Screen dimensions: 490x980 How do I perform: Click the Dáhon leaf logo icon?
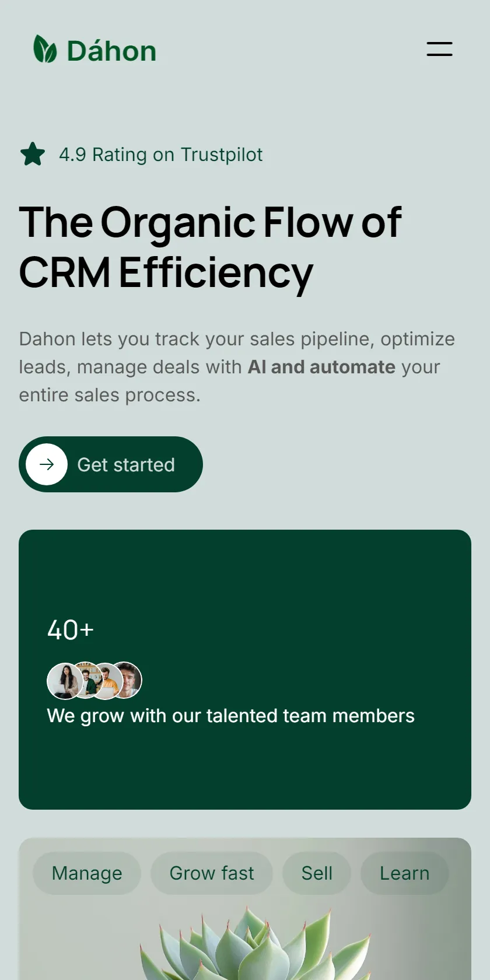click(x=45, y=49)
